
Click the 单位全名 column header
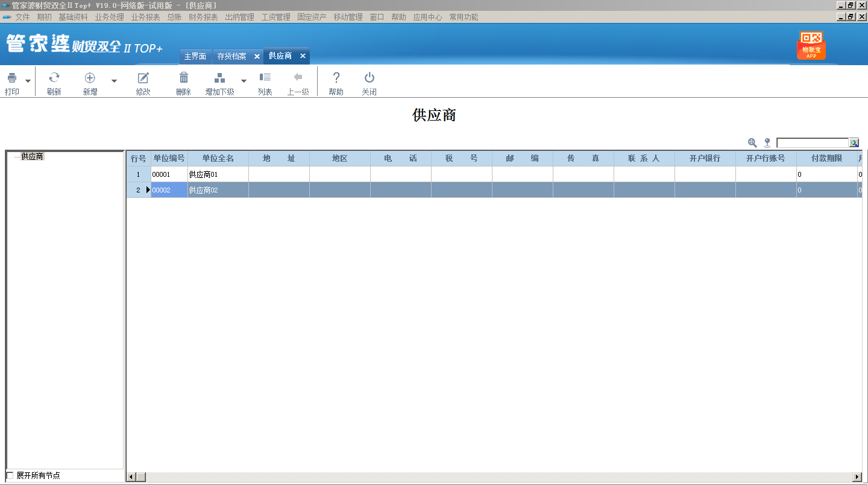coord(218,159)
